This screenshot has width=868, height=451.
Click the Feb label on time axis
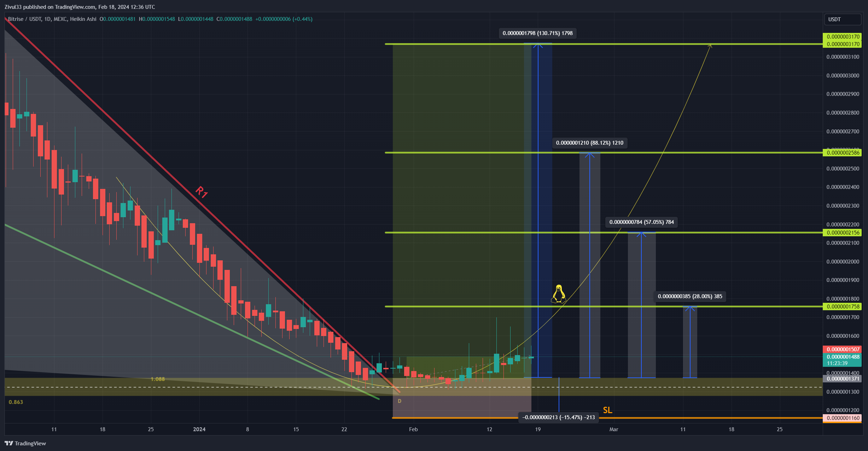tap(413, 429)
